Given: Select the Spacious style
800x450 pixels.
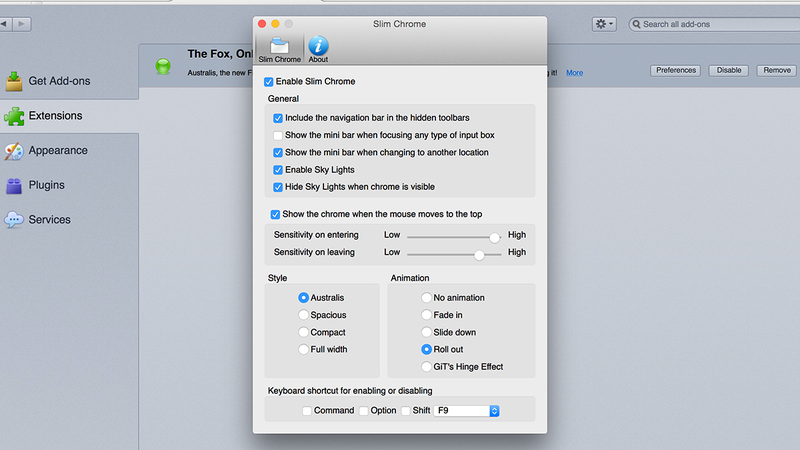Looking at the screenshot, I should pyautogui.click(x=303, y=315).
